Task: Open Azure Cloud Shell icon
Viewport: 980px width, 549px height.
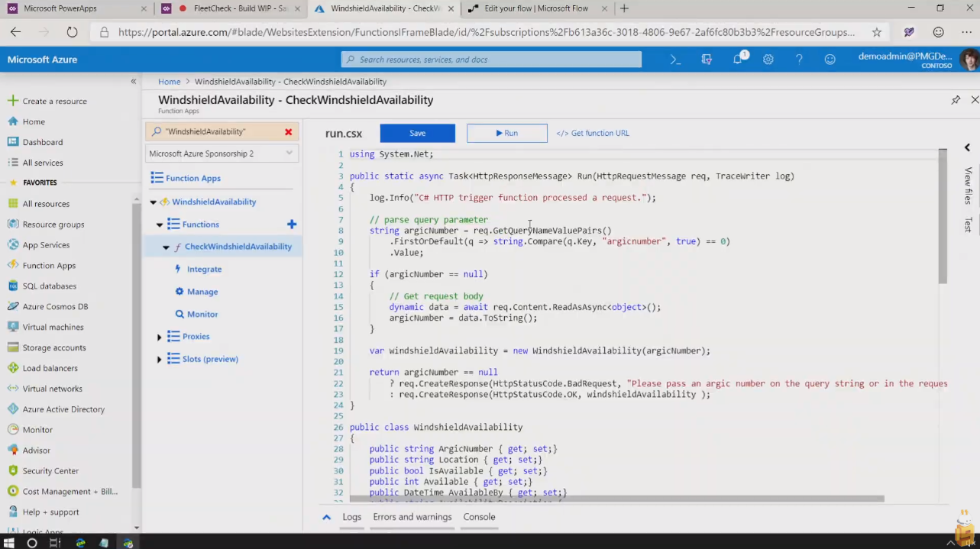Action: (675, 60)
